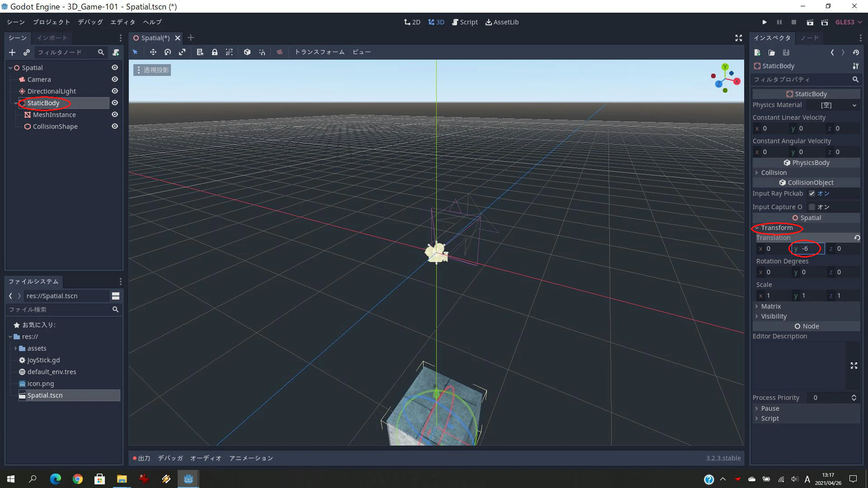
Task: Hide the CollisionShape node
Action: [115, 126]
